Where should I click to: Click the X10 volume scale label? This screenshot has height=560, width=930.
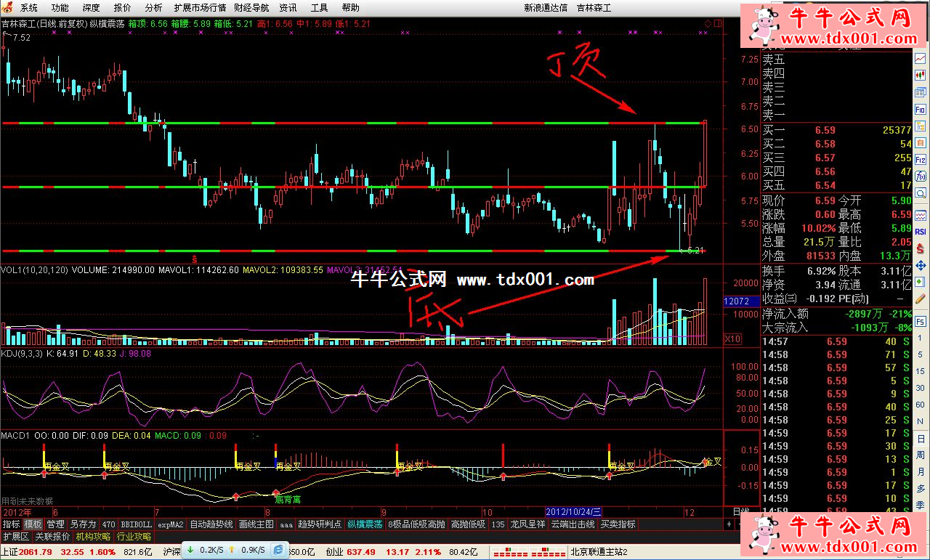click(x=733, y=338)
